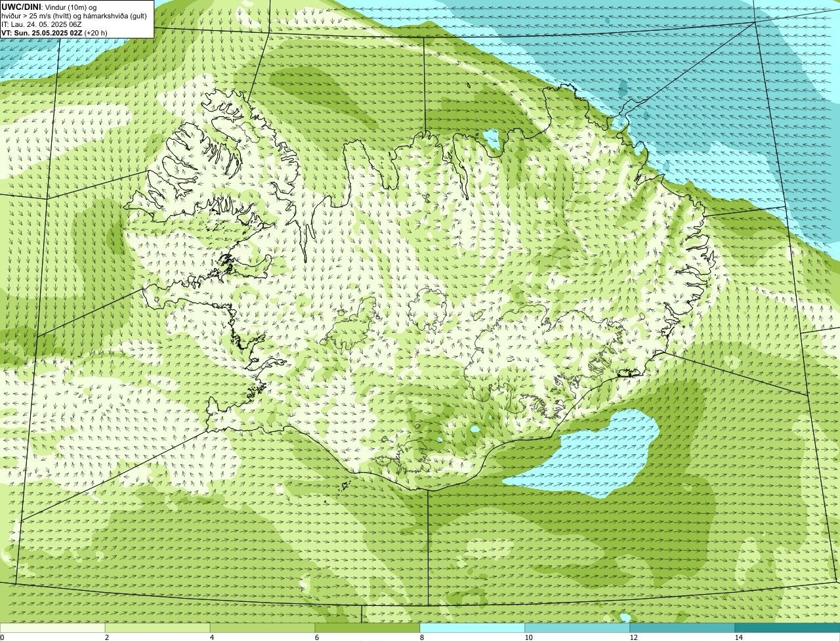Click the '6' label under the color scale
This screenshot has height=642, width=840.
pos(316,637)
